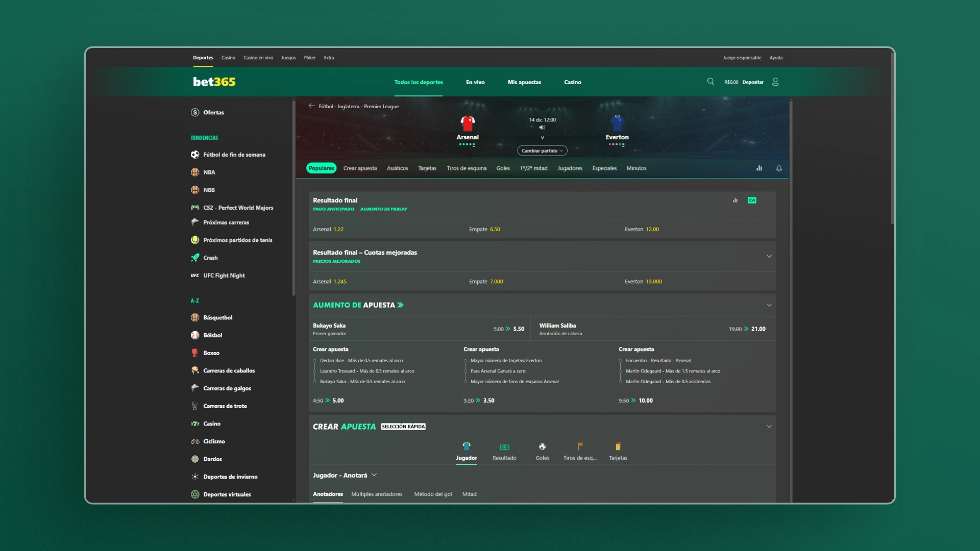Click the match statistics chart icon in Resultado final
This screenshot has height=551, width=980.
(x=735, y=200)
